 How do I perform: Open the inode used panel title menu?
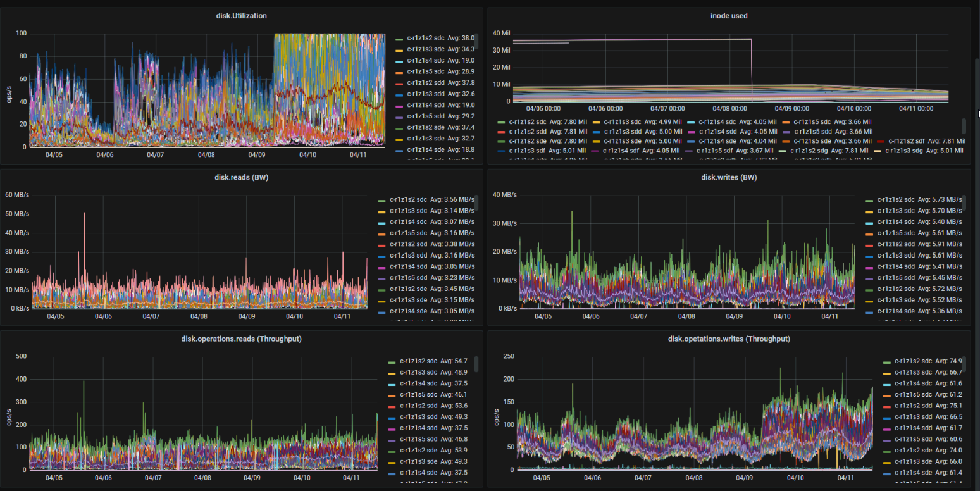(x=729, y=16)
